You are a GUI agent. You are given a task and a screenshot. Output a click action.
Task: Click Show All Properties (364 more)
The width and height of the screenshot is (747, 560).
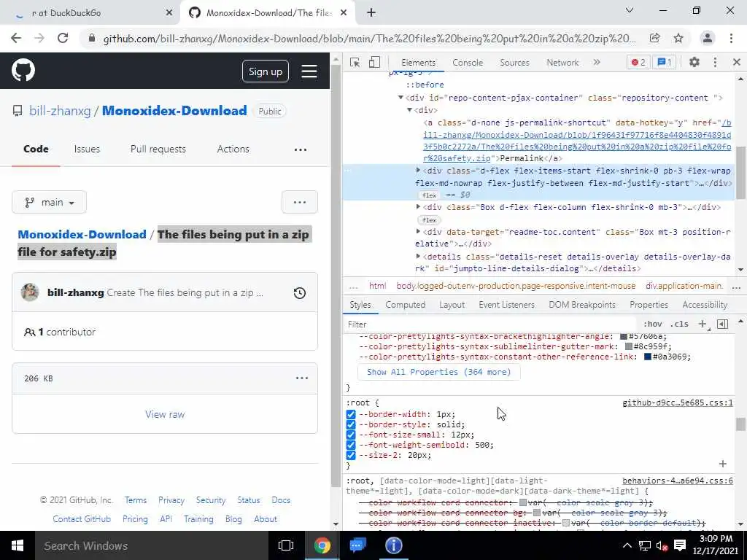438,372
